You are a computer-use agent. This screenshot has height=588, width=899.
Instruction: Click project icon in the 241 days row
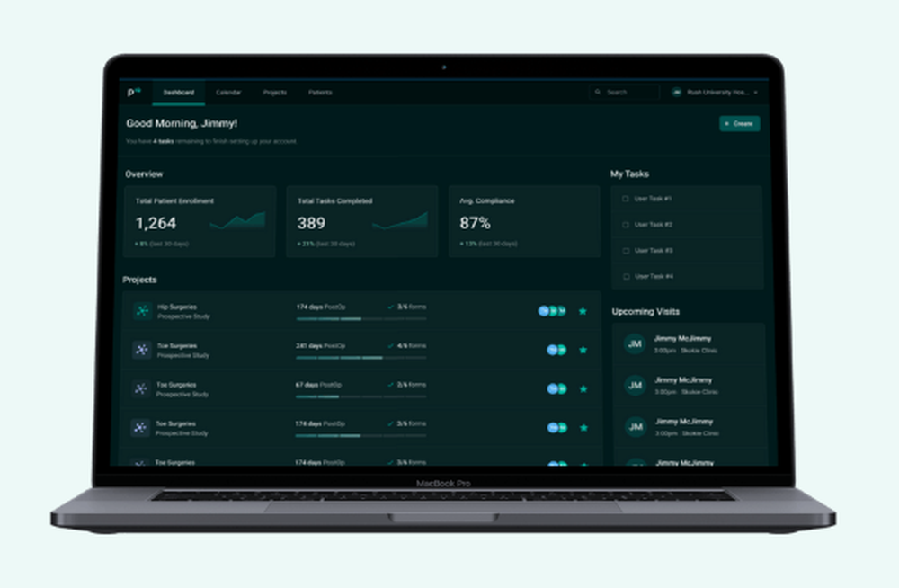142,350
